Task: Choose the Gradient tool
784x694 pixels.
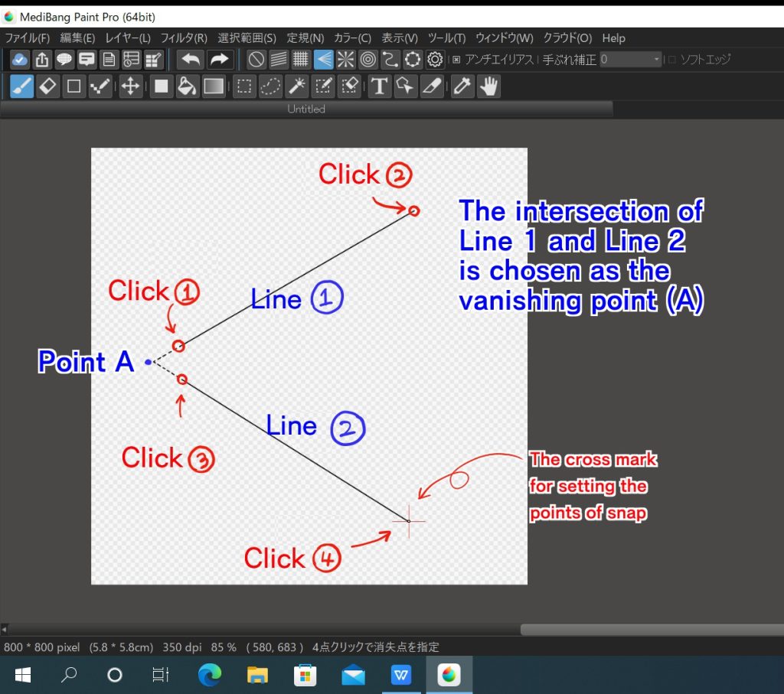Action: click(213, 86)
